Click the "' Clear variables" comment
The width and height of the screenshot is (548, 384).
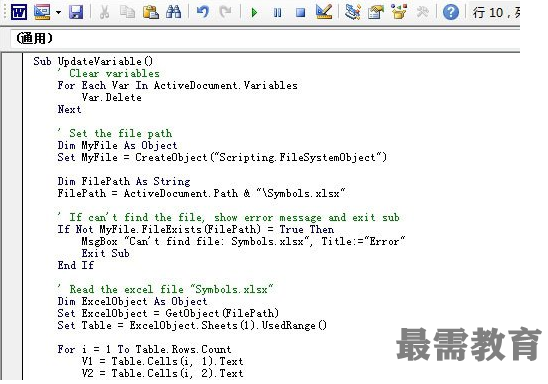point(109,73)
